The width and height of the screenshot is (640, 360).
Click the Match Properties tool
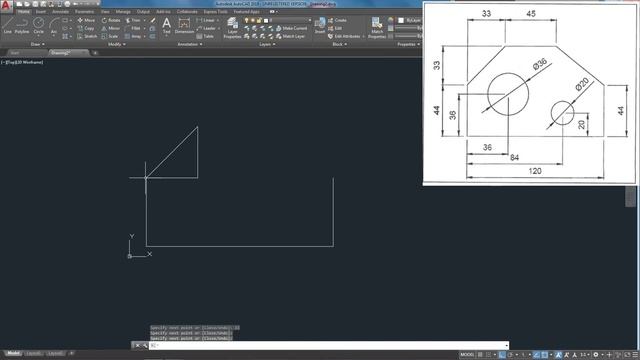click(x=377, y=28)
